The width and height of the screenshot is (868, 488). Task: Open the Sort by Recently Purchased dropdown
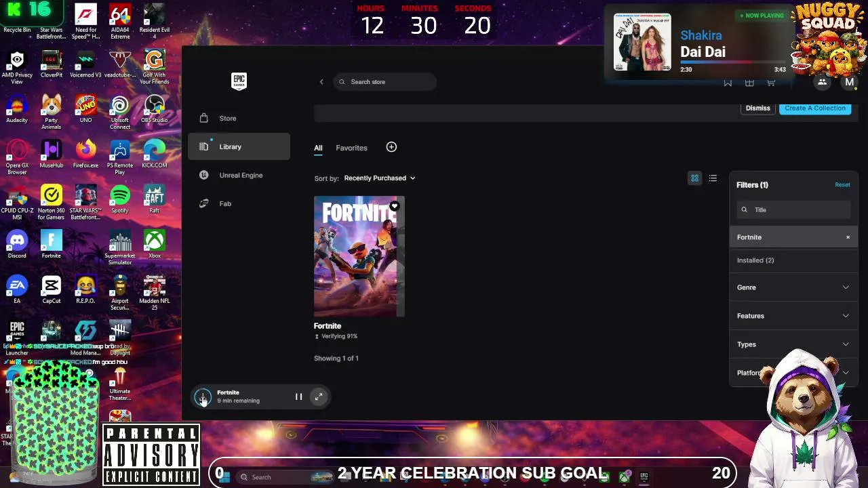(x=379, y=178)
